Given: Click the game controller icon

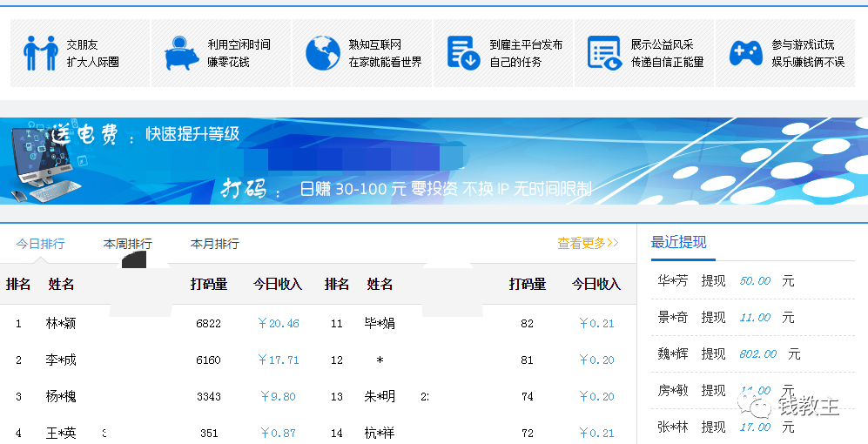Looking at the screenshot, I should (745, 53).
